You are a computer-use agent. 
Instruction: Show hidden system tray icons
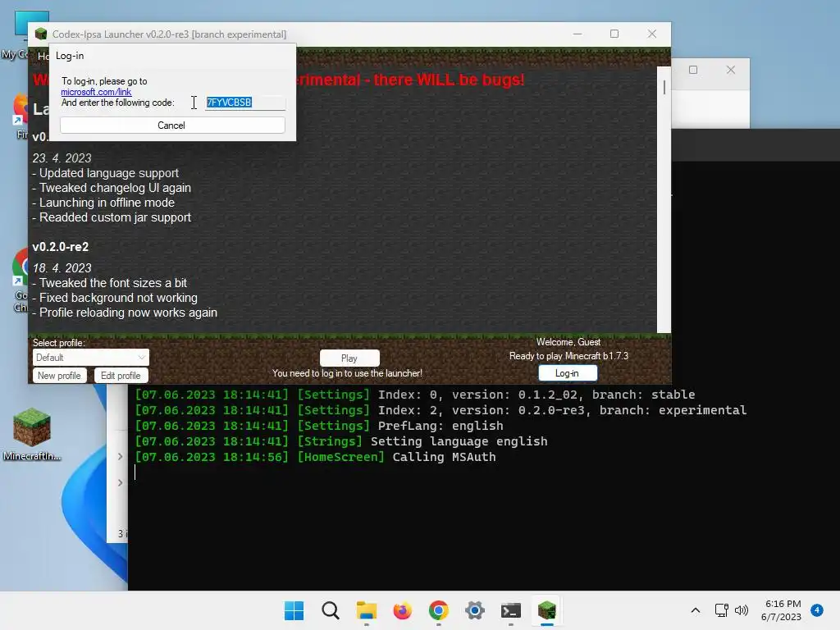(696, 610)
